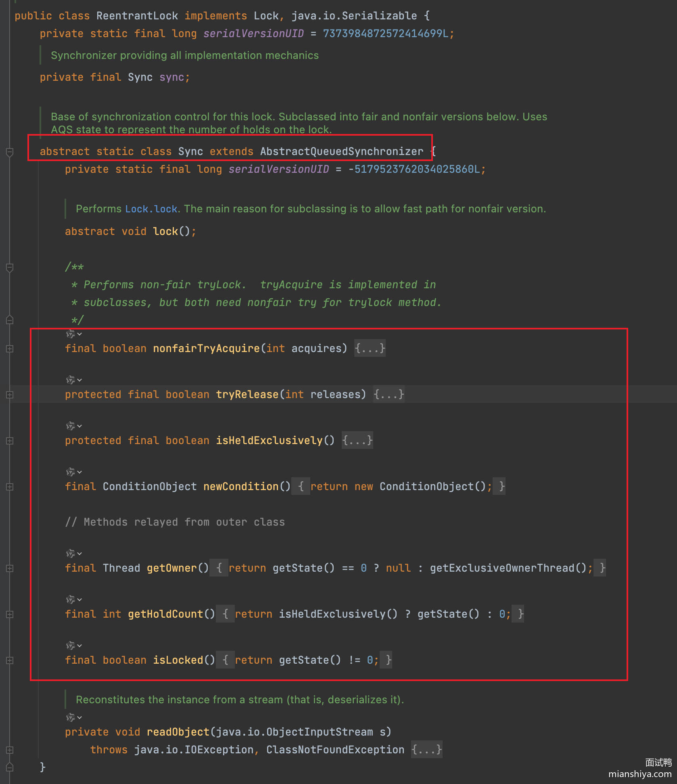Expand the isLocked method in the gutter
Viewport: 677px width, 784px height.
click(10, 660)
